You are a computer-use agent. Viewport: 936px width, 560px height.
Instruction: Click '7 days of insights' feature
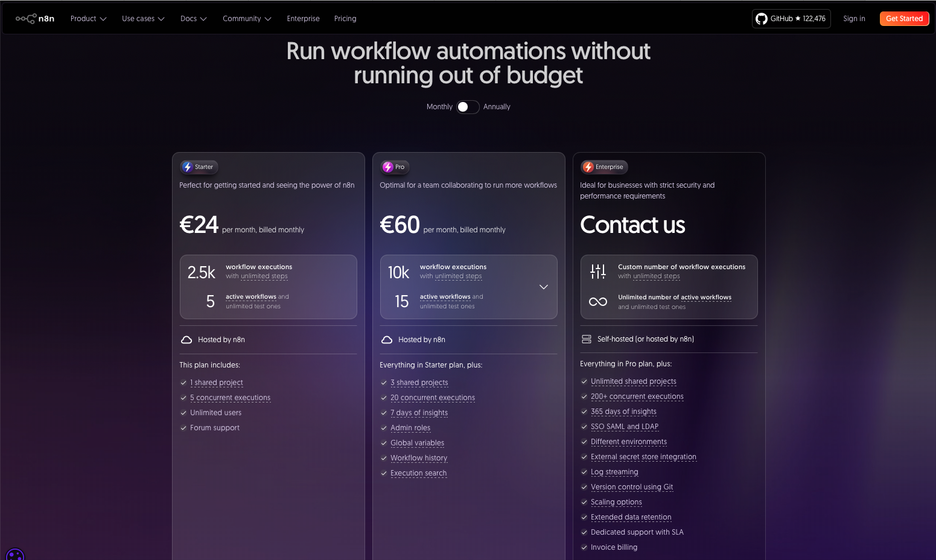tap(419, 413)
